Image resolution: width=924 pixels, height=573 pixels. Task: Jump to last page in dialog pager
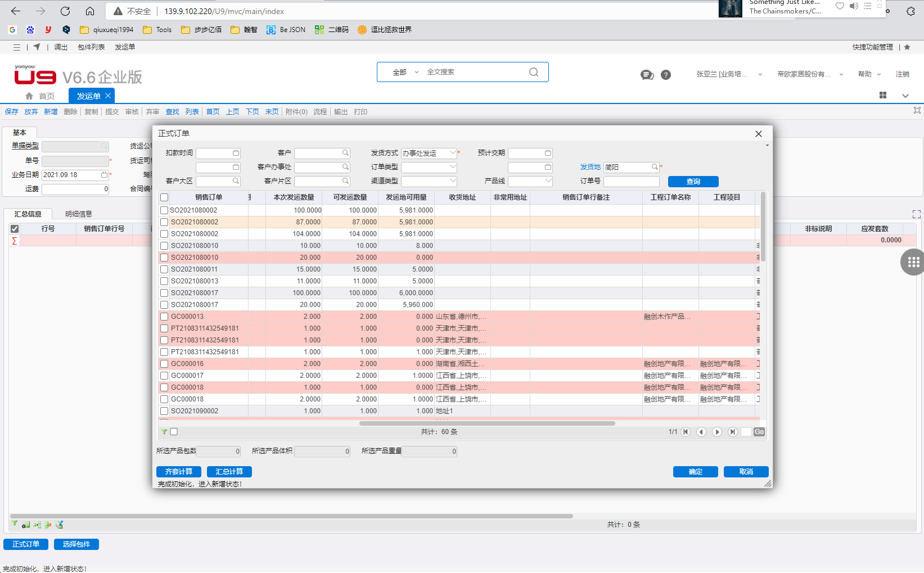click(x=732, y=432)
